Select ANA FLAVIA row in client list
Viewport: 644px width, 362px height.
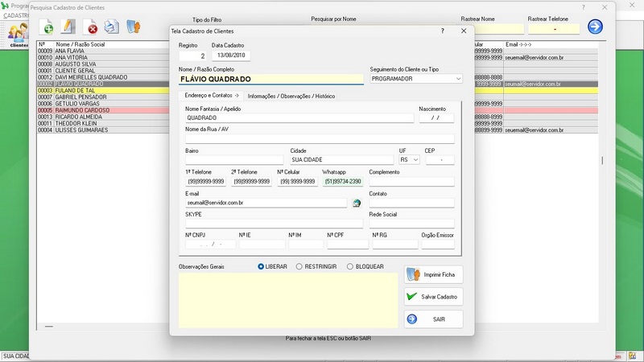pyautogui.click(x=103, y=51)
